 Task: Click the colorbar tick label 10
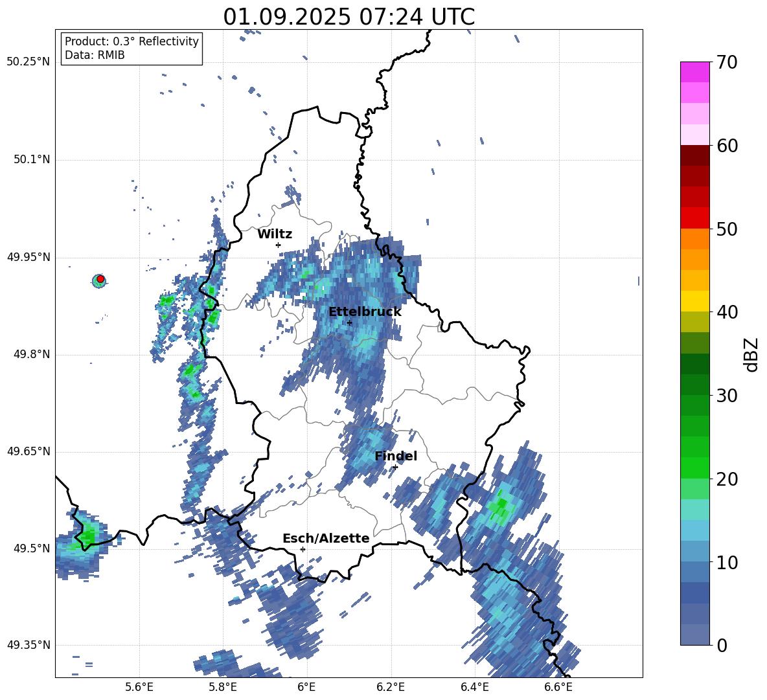[727, 563]
